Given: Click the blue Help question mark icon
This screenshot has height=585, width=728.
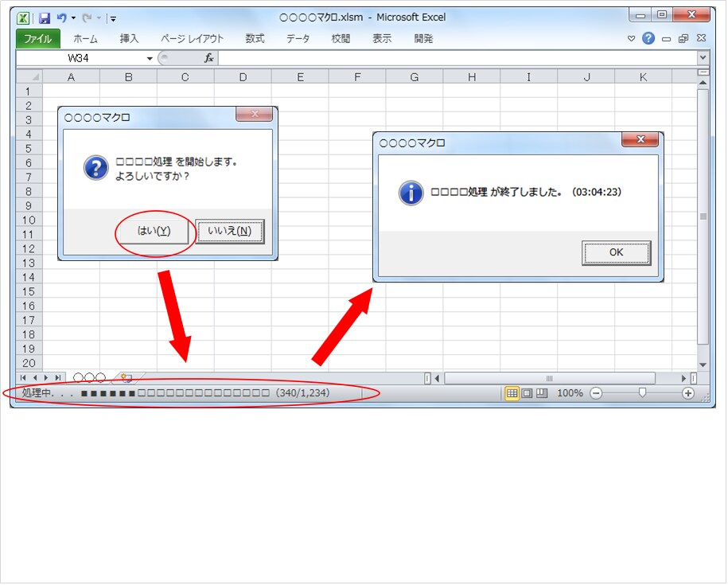Looking at the screenshot, I should 648,38.
